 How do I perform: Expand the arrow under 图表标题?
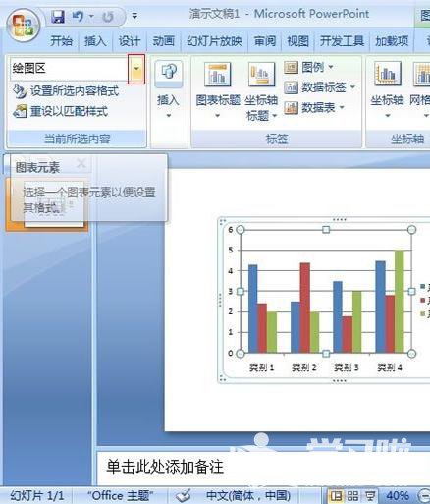(218, 115)
